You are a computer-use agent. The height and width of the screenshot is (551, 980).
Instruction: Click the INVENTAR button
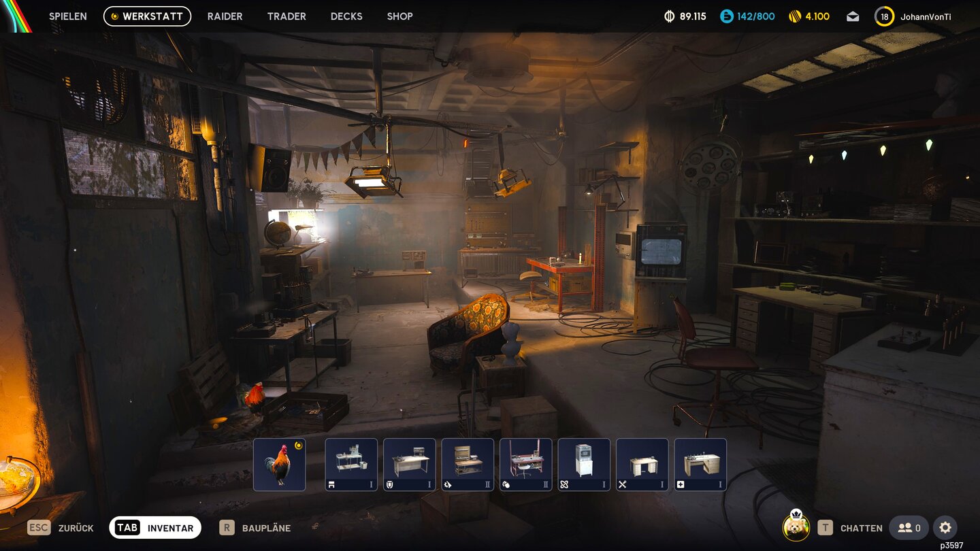coord(155,527)
